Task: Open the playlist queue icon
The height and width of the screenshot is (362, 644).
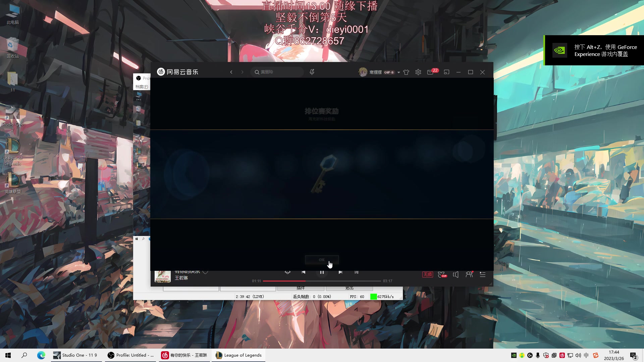Action: coord(483,275)
